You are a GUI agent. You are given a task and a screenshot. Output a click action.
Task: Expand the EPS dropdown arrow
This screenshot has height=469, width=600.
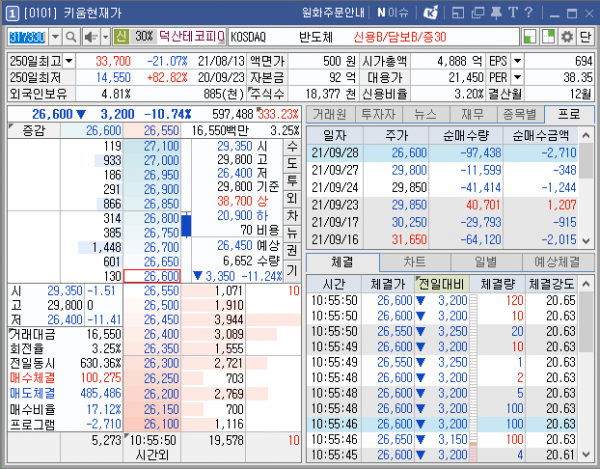tap(517, 61)
